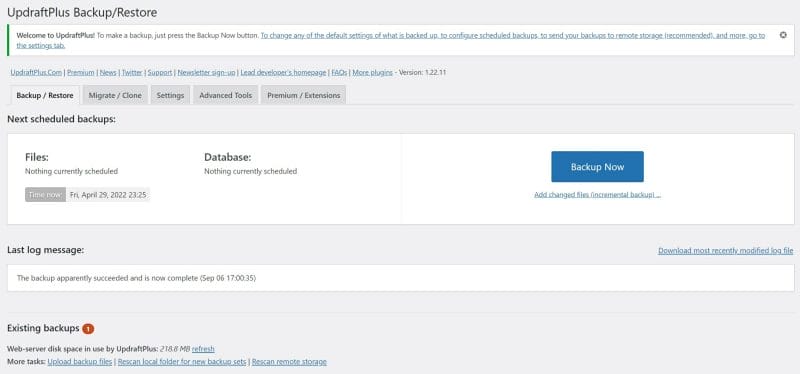Screen dimensions: 800x374
Task: Click Add changed files (incremental backup) link
Action: point(597,195)
